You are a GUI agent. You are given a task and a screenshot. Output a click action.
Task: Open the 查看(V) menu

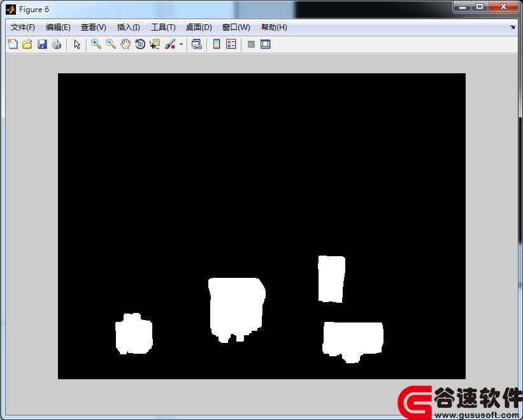[x=94, y=27]
